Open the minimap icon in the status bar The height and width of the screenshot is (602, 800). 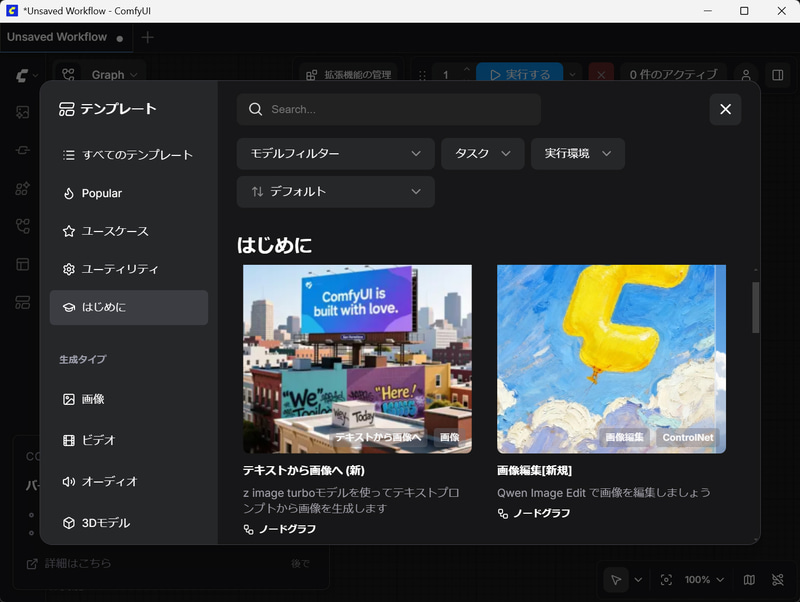coord(748,580)
